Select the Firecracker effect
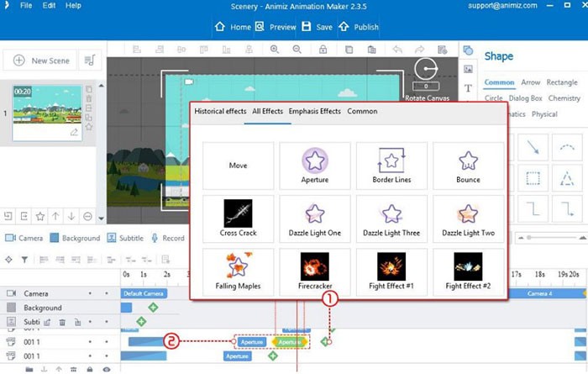This screenshot has height=374, width=588. [315, 271]
